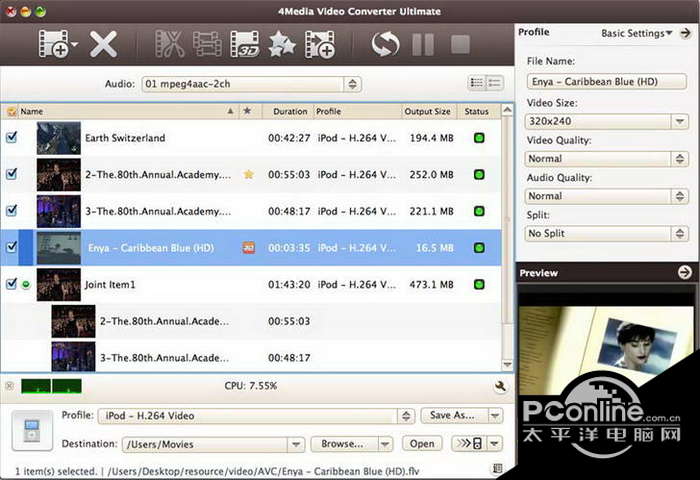The width and height of the screenshot is (700, 480).
Task: Collapse the Joint Item1 group
Action: coord(26,284)
